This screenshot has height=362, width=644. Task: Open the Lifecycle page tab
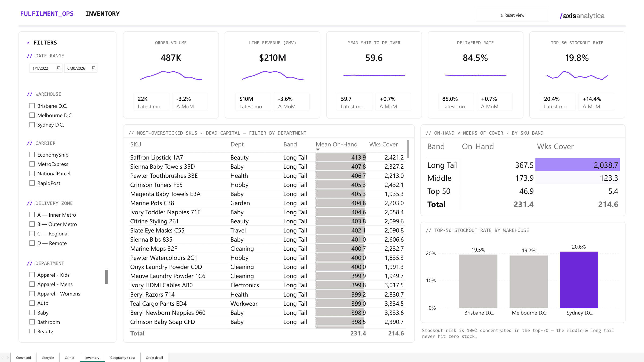tap(48, 357)
